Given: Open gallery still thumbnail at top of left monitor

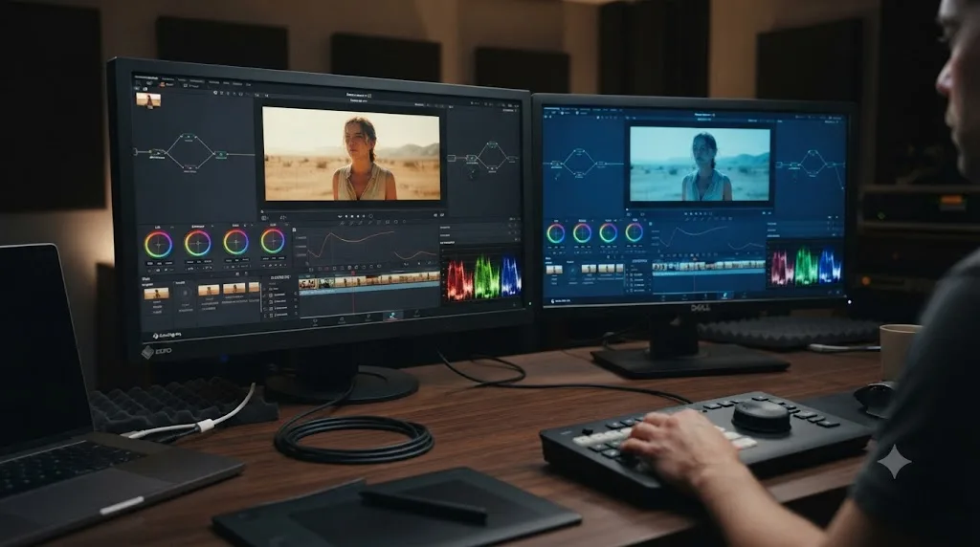Looking at the screenshot, I should [148, 99].
